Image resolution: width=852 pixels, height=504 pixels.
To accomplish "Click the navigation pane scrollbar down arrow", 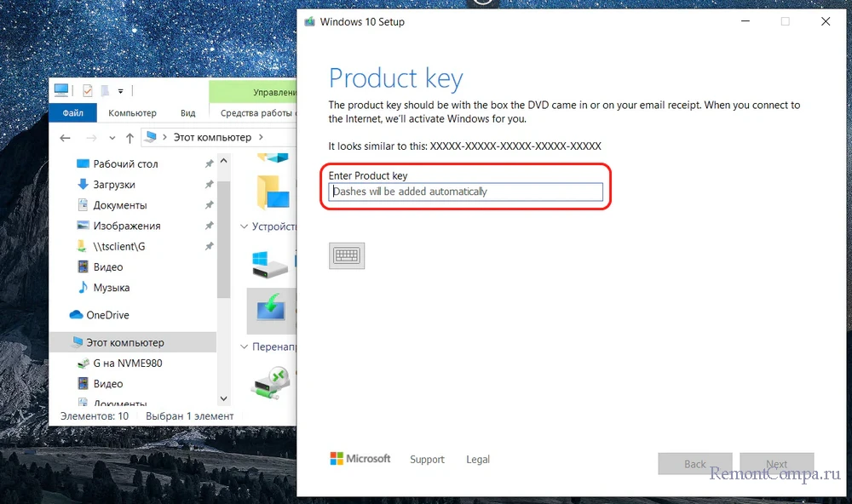I will (224, 398).
